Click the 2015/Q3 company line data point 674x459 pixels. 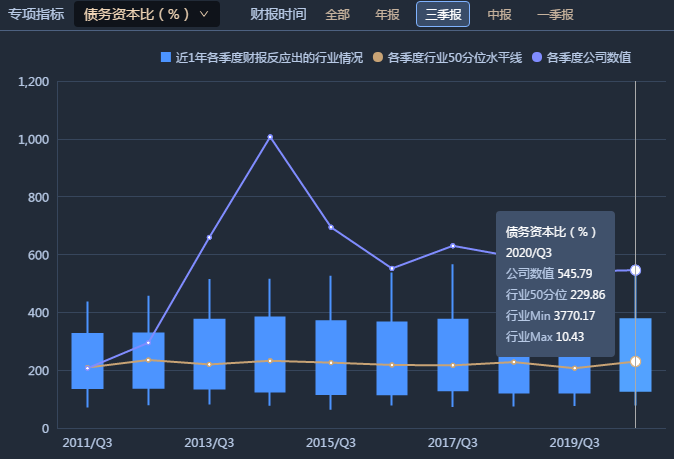(x=331, y=227)
